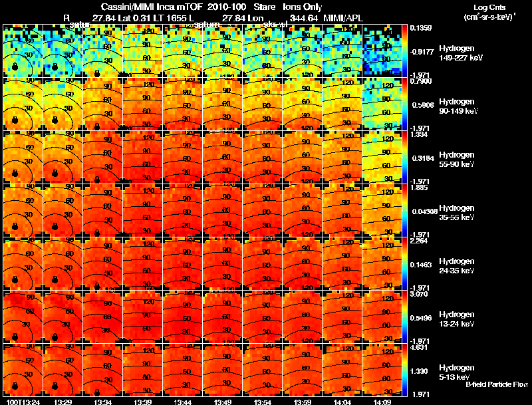Click the '0.3184' colorbar value

click(423, 158)
